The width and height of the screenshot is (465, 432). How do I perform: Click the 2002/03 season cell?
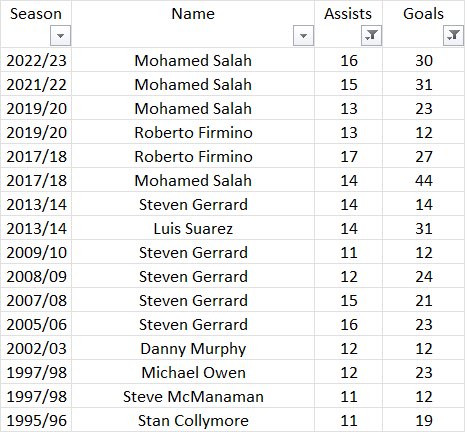36,348
